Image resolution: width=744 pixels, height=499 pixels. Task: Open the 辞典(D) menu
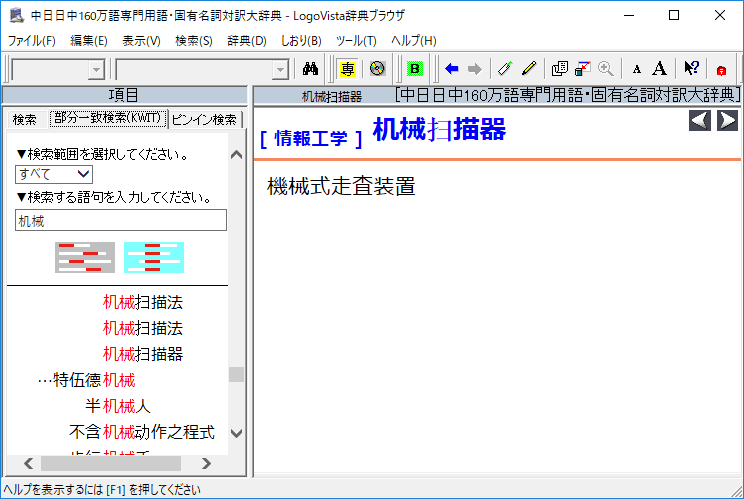click(x=247, y=41)
